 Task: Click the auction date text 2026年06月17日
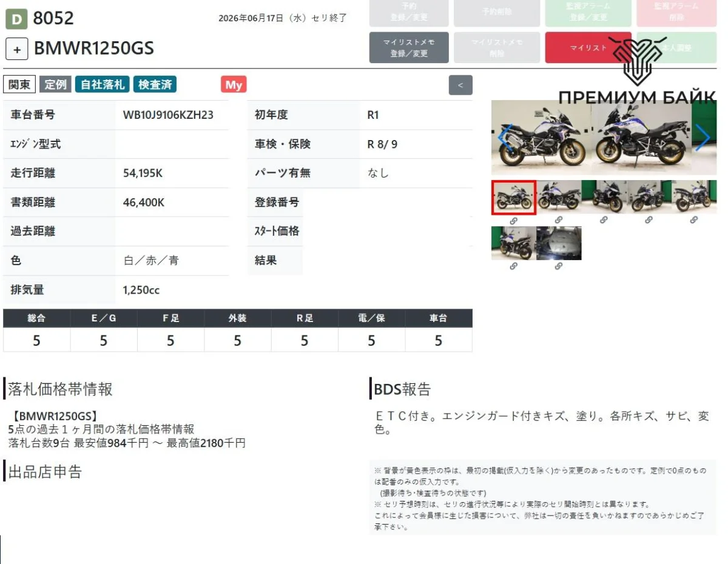click(x=251, y=18)
